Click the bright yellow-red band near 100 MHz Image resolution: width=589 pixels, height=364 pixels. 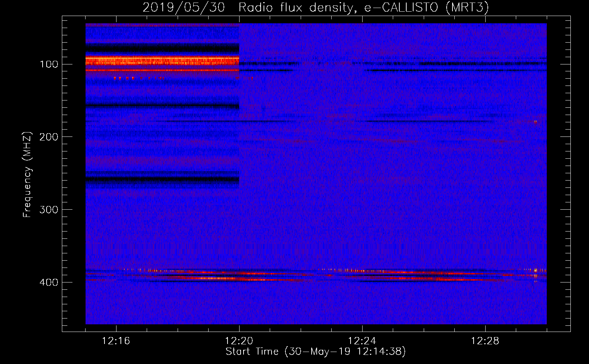pos(162,61)
